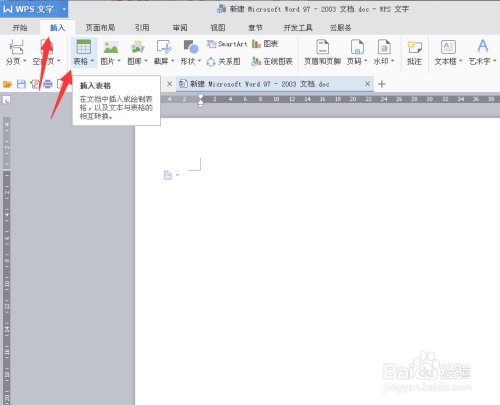500x405 pixels.
Task: Close the tab left of the document tab
Action: 169,84
